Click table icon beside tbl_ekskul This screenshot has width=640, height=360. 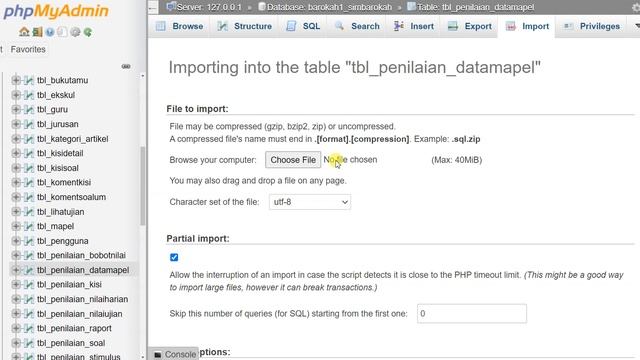pyautogui.click(x=29, y=95)
